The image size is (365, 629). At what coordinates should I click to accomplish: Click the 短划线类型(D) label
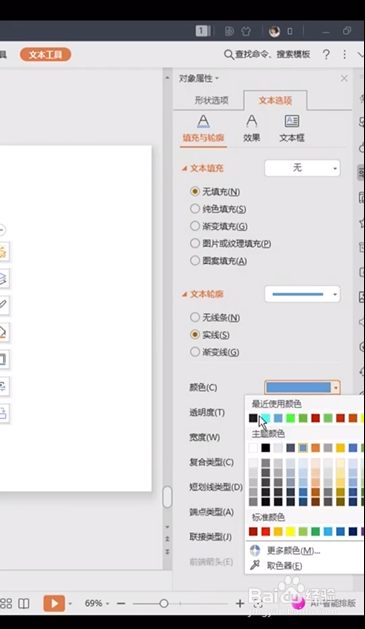coord(216,487)
